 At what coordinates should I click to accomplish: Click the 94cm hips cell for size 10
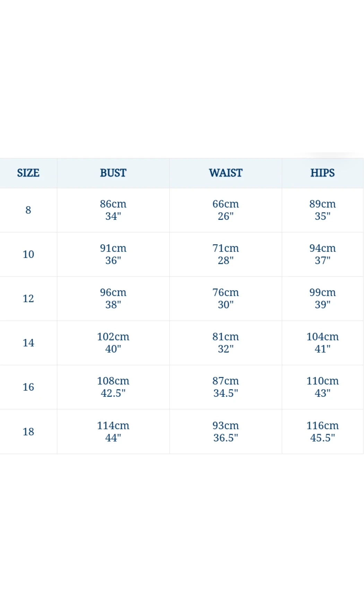tap(322, 254)
